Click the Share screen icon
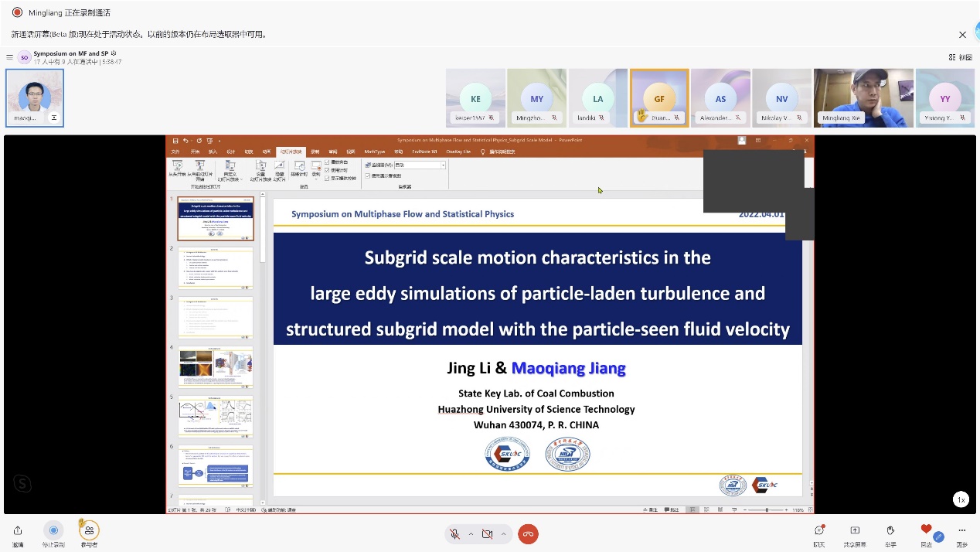The image size is (980, 552). 855,530
